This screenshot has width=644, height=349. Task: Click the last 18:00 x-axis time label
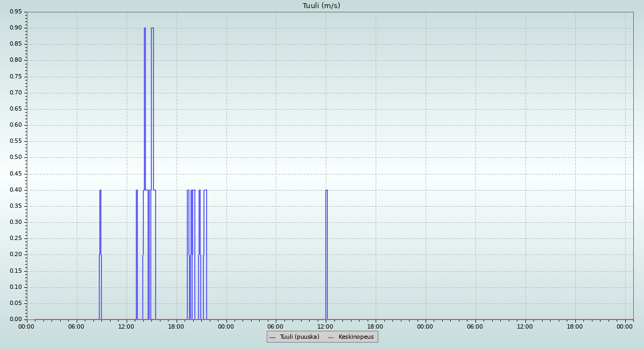pos(575,326)
